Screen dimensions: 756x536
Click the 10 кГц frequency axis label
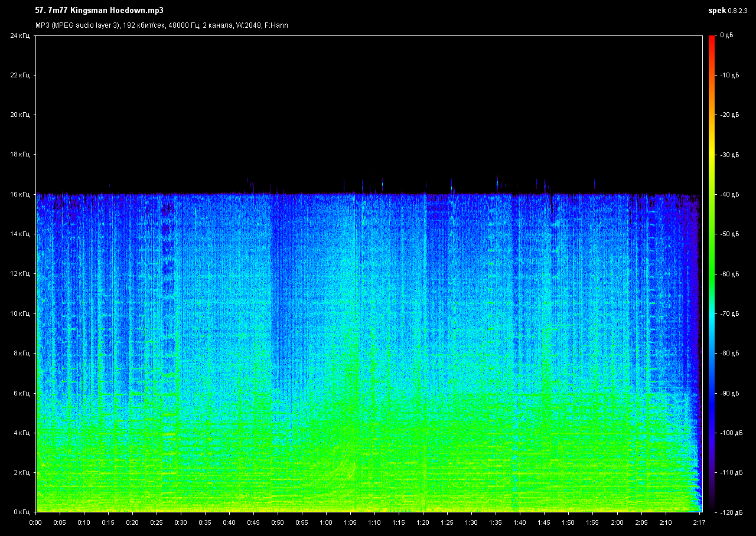pyautogui.click(x=19, y=313)
